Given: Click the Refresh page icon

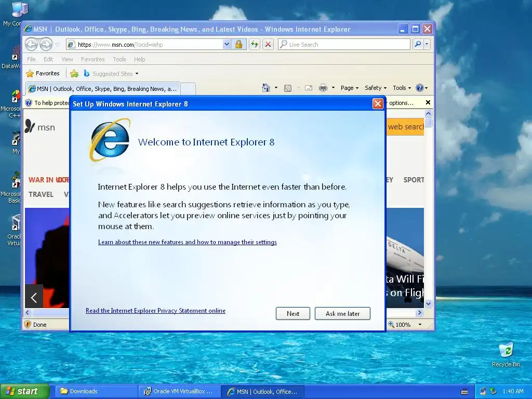Looking at the screenshot, I should (255, 45).
